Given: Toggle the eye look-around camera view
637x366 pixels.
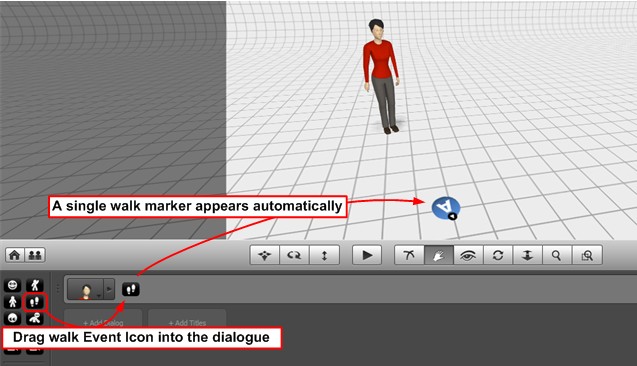Looking at the screenshot, I should pyautogui.click(x=468, y=255).
